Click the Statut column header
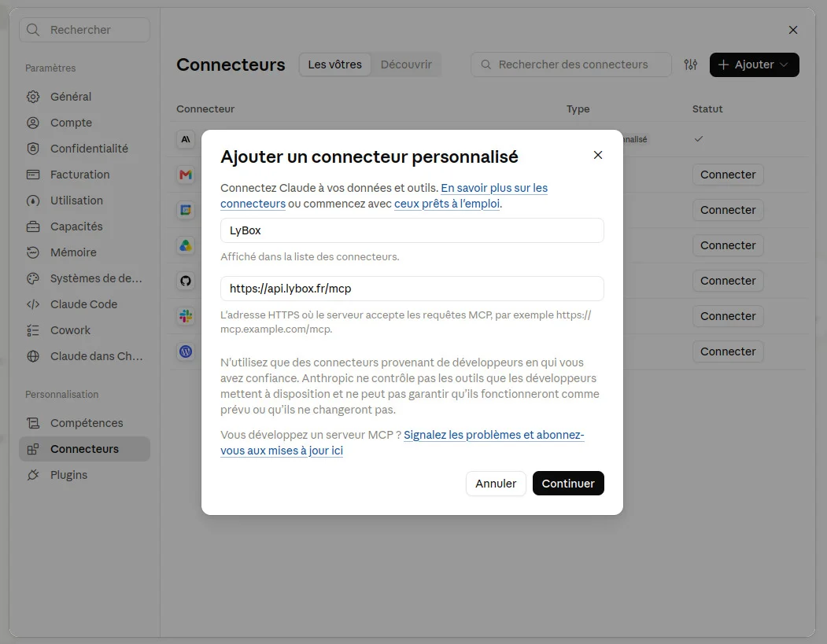827x644 pixels. point(707,109)
